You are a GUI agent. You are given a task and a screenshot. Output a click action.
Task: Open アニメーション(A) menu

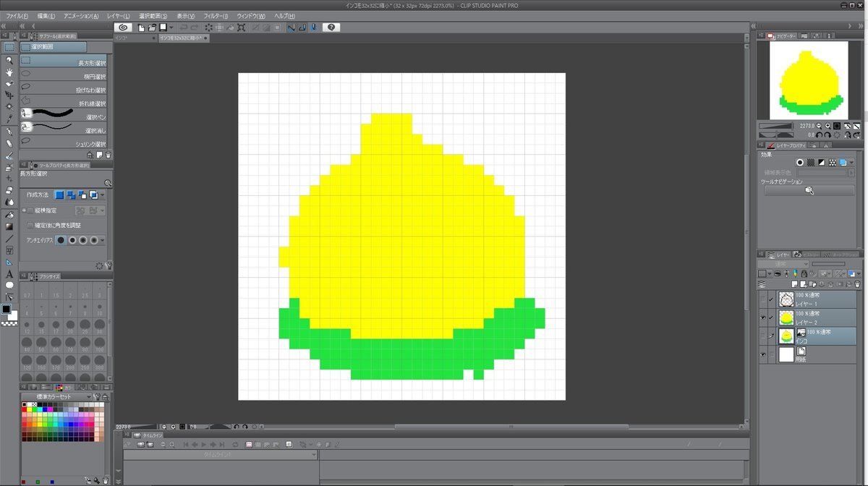(x=82, y=16)
